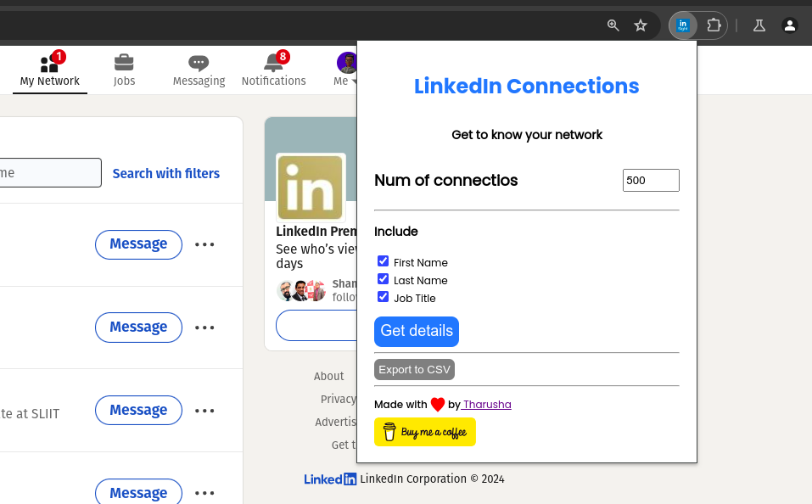812x504 pixels.
Task: Open the first connection's three-dot menu
Action: pos(204,244)
